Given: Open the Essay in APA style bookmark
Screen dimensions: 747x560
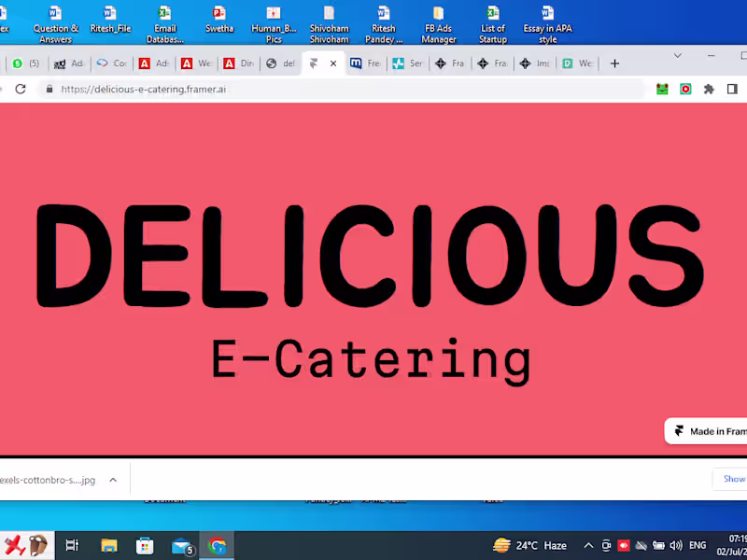Looking at the screenshot, I should coord(546,25).
